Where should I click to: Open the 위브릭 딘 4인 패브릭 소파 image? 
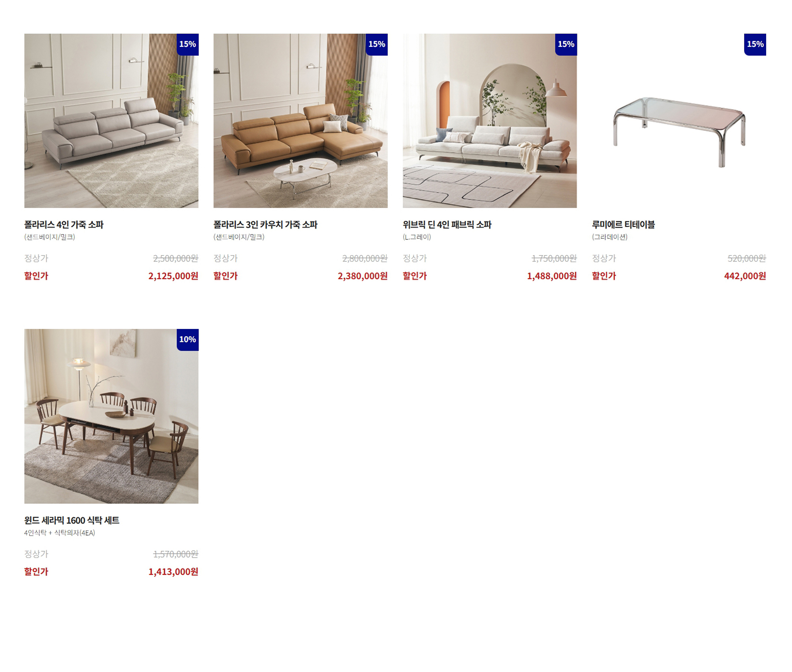coord(489,121)
